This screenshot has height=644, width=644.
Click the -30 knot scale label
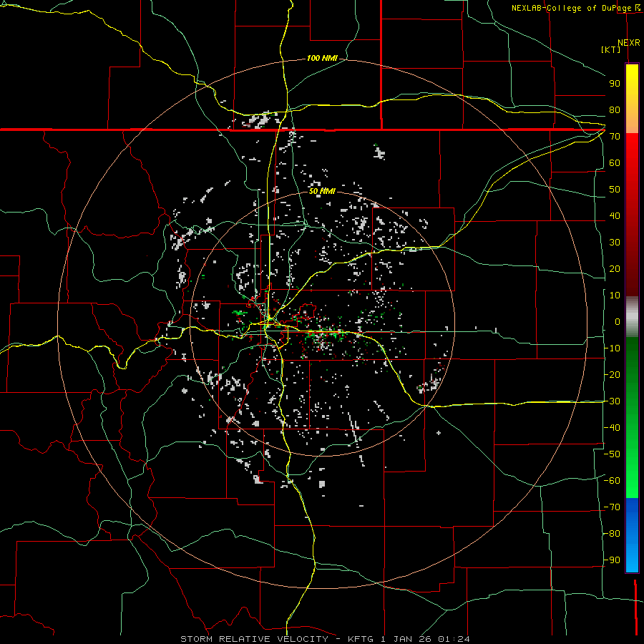click(x=612, y=401)
